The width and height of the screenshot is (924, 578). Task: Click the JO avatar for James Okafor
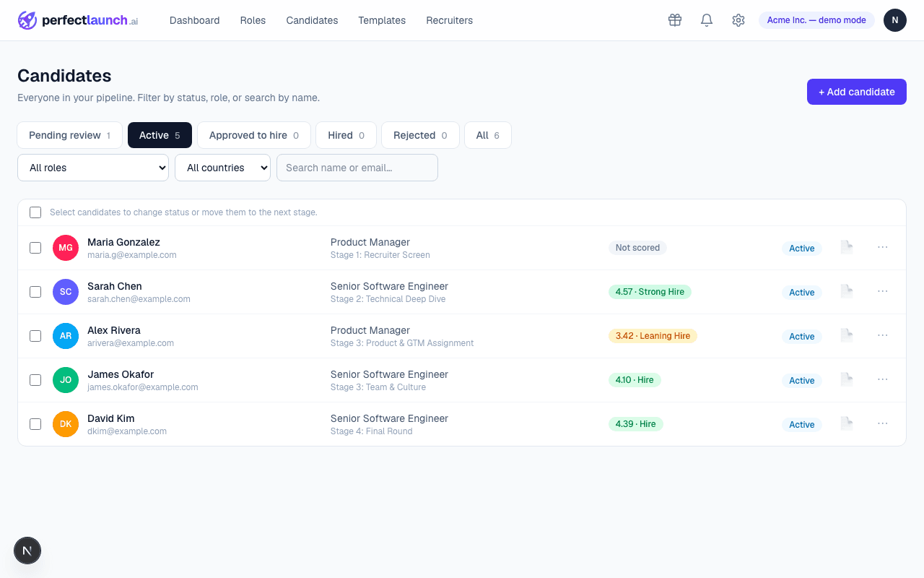pyautogui.click(x=66, y=380)
